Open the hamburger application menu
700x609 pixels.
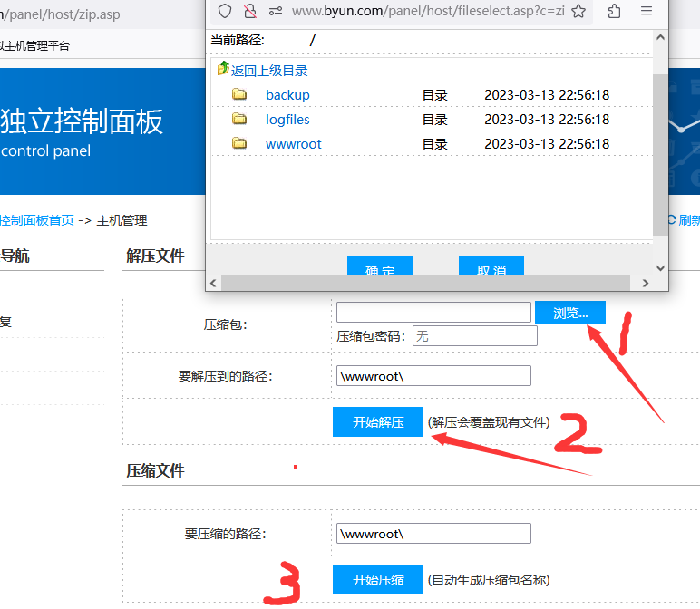coord(647,11)
